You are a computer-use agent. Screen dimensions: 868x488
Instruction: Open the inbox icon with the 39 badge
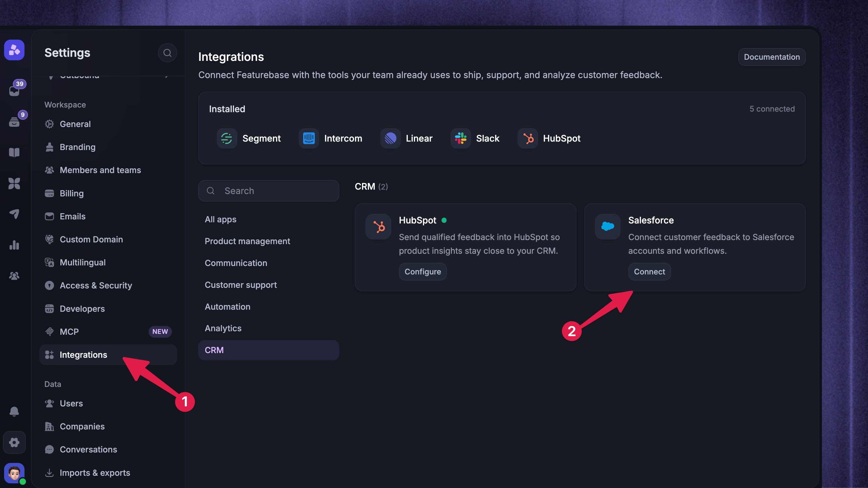point(14,90)
